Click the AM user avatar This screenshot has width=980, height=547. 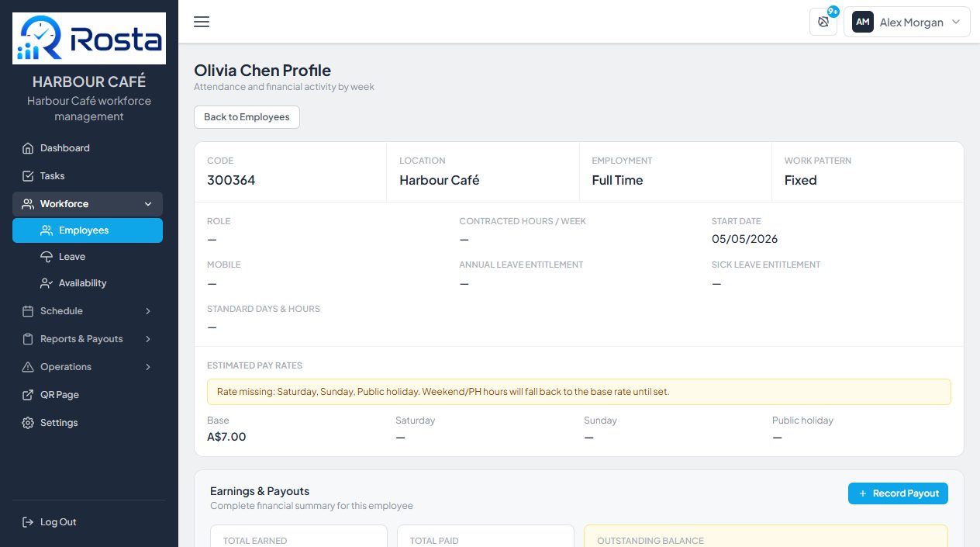(863, 22)
